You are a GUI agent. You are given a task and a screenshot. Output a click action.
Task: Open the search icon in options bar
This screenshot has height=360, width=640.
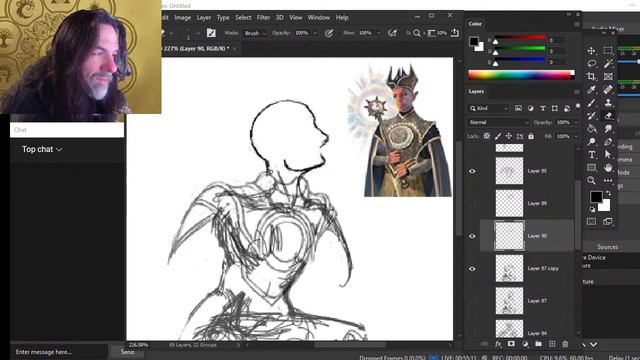pos(417,33)
